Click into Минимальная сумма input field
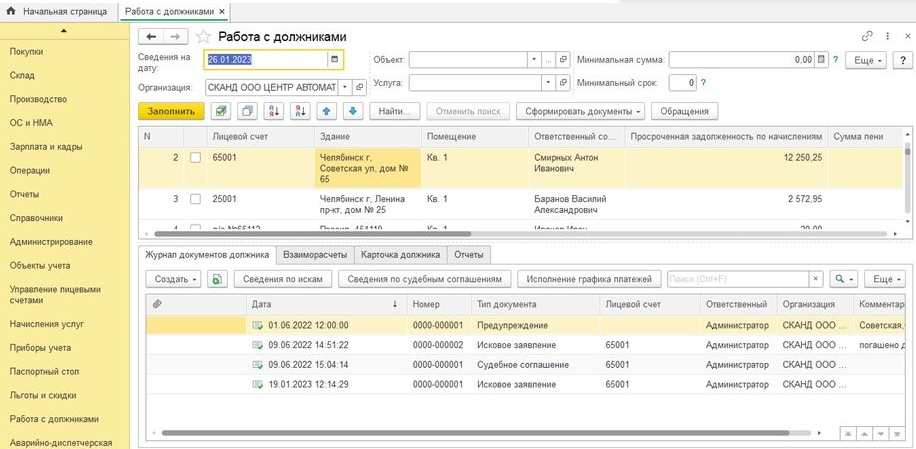 point(741,60)
